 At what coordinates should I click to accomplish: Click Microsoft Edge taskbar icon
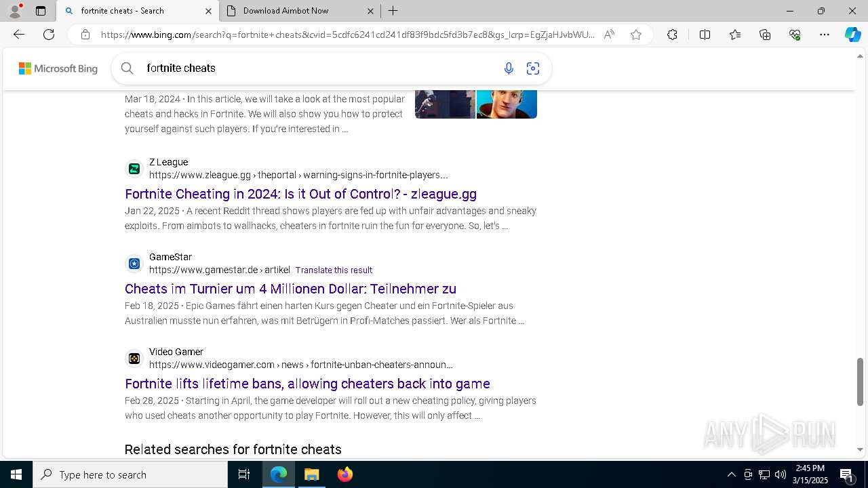279,474
